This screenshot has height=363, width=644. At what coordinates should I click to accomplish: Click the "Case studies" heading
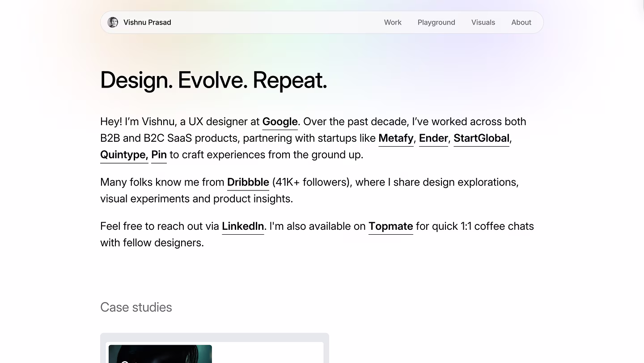(136, 307)
